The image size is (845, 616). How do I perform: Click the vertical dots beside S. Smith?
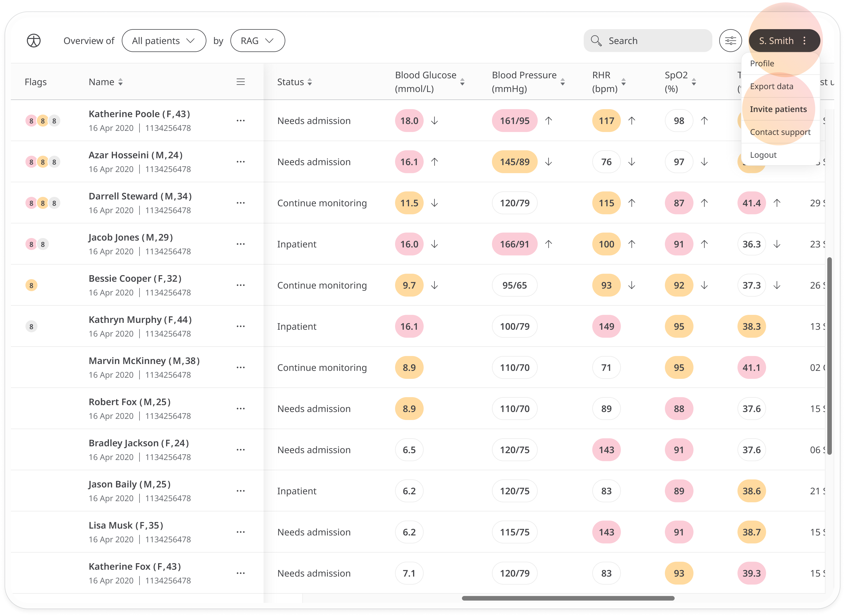(804, 41)
